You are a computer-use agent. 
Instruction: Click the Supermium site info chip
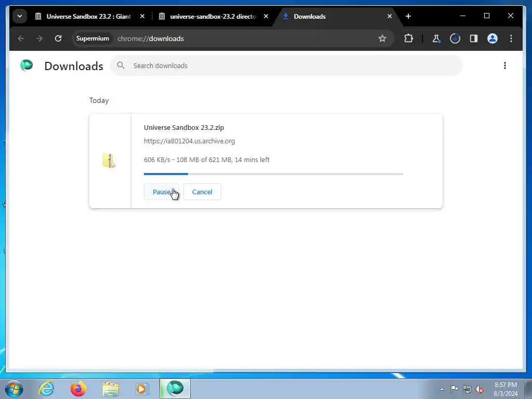tap(92, 38)
